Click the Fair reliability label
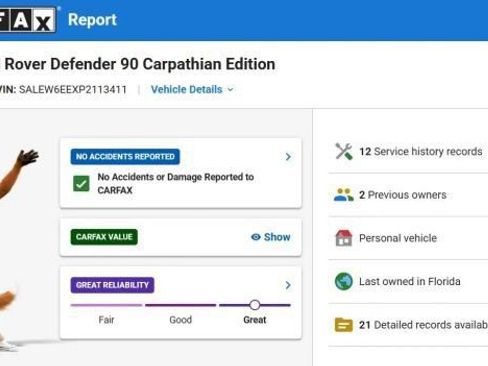Image resolution: width=488 pixels, height=366 pixels. click(106, 320)
